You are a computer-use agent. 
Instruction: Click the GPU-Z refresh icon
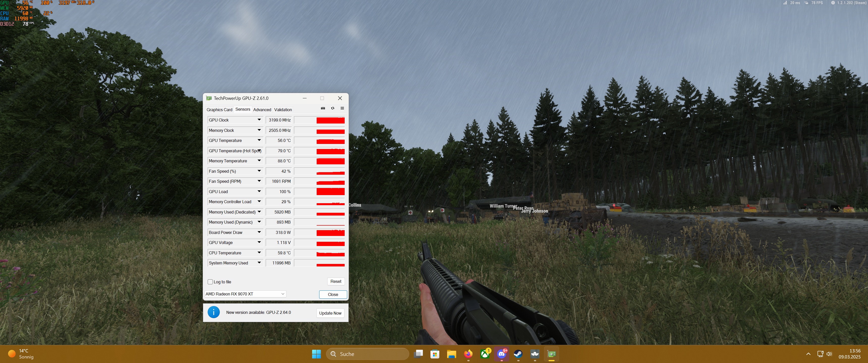coord(333,108)
